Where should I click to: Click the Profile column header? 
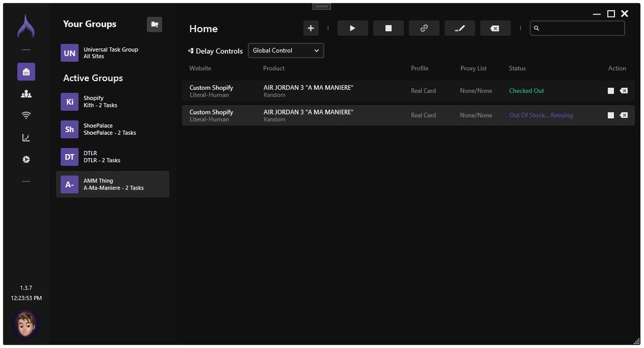point(420,68)
